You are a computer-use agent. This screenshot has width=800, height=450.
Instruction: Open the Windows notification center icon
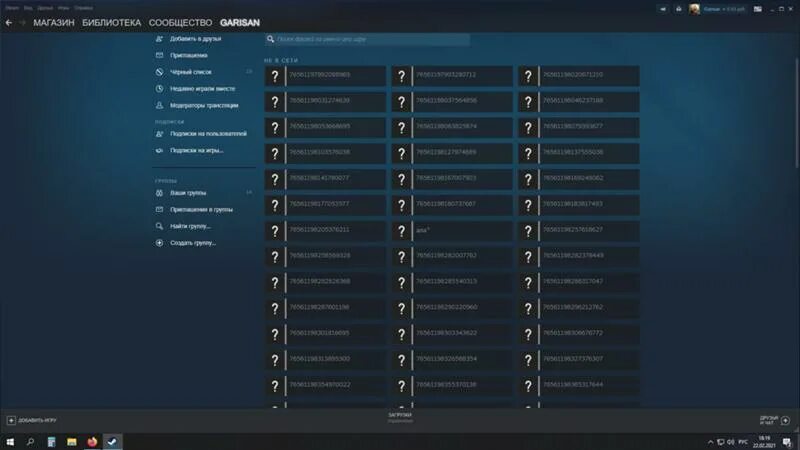coord(787,442)
